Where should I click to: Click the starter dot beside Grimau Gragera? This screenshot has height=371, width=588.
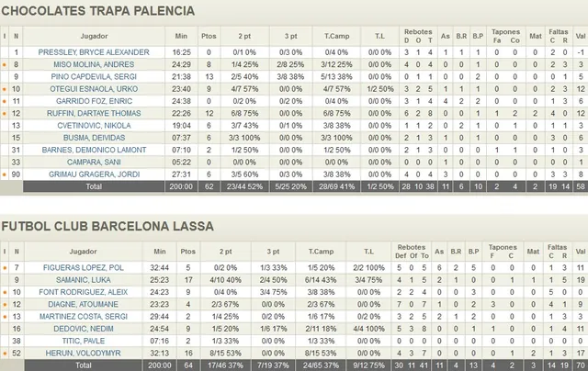pyautogui.click(x=6, y=174)
